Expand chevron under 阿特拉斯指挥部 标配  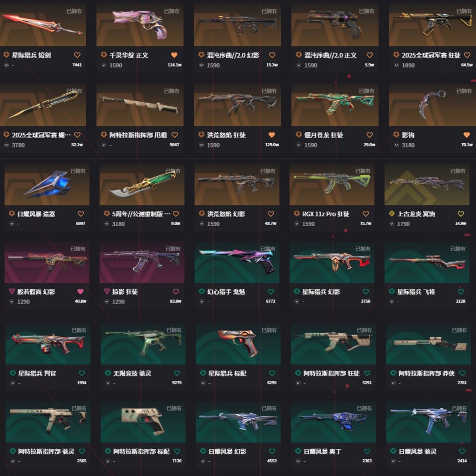point(108,461)
